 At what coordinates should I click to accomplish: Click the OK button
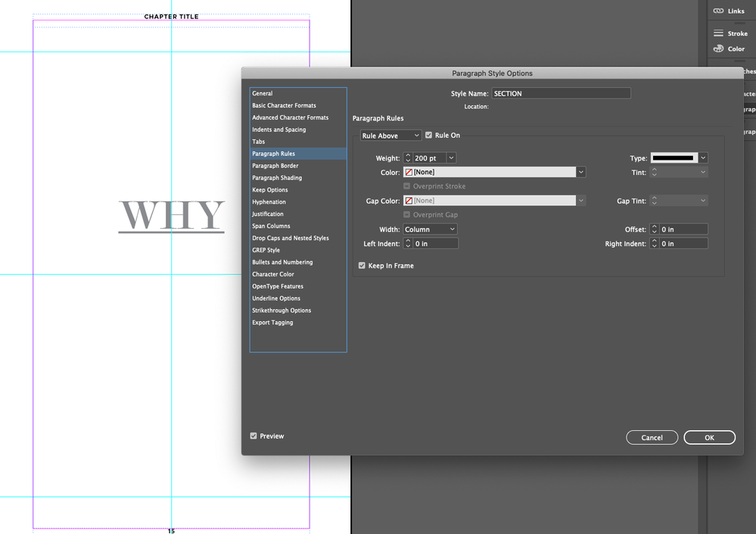click(709, 437)
